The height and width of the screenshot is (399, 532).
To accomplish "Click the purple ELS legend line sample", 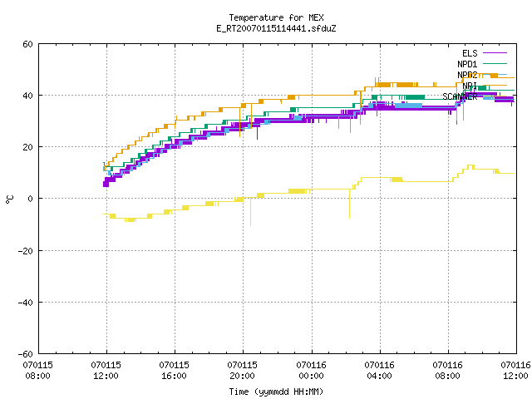I will coord(495,53).
